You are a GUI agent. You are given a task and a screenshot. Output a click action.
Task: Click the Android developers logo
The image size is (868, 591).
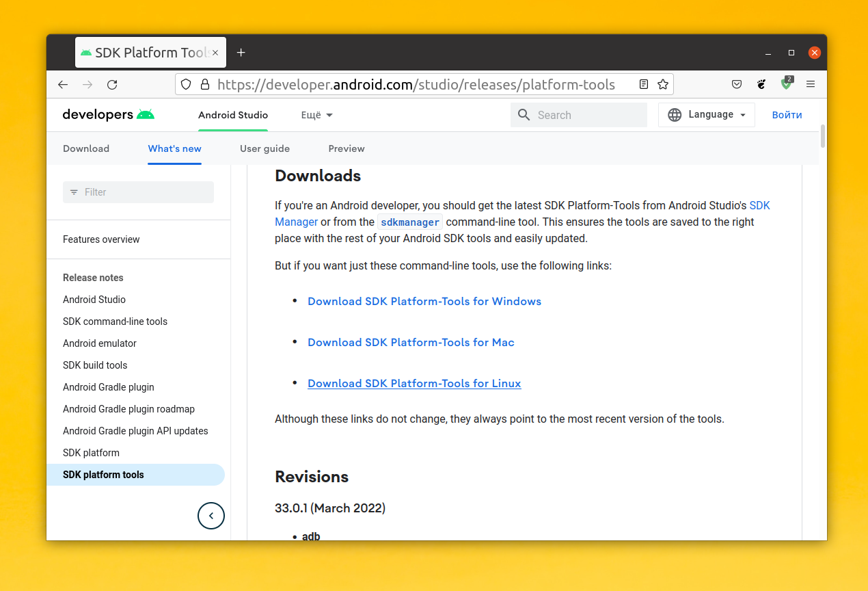click(108, 115)
